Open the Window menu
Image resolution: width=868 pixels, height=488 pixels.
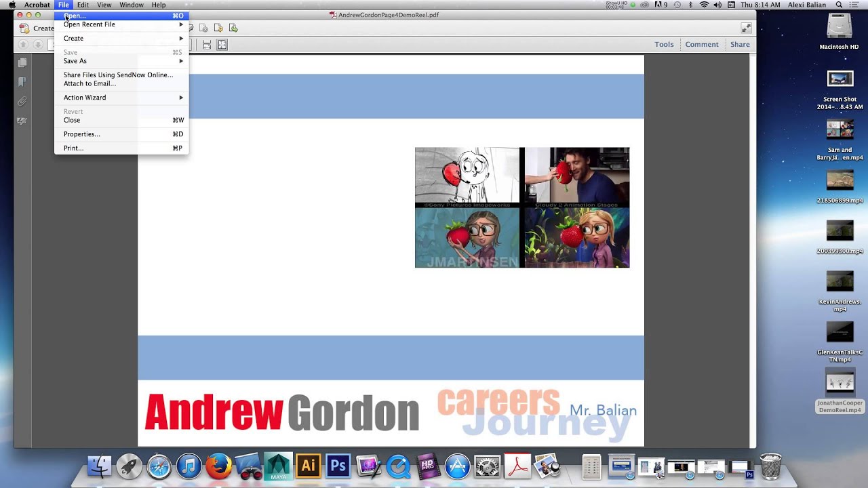point(132,5)
